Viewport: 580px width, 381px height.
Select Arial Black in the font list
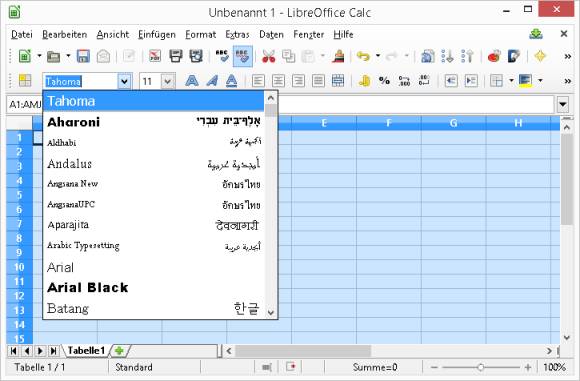click(154, 287)
